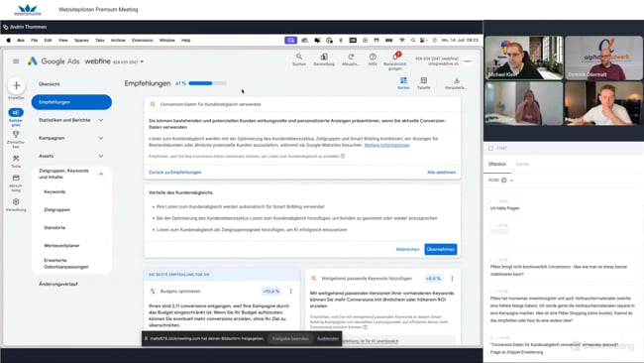Open the File menu in menu bar
The height and width of the screenshot is (363, 644).
[34, 41]
